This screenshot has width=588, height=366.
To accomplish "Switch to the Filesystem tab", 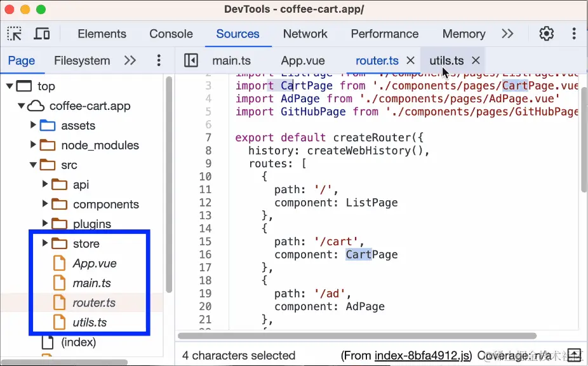I will pos(82,60).
